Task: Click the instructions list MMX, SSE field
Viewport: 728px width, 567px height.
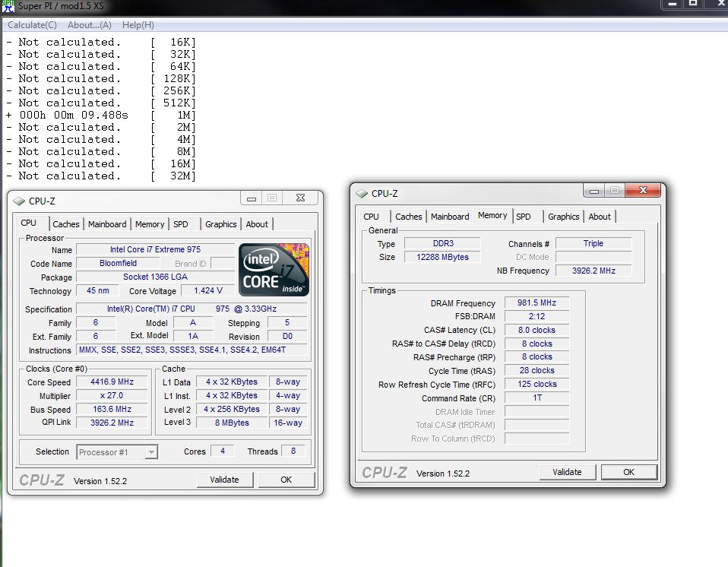Action: tap(191, 350)
